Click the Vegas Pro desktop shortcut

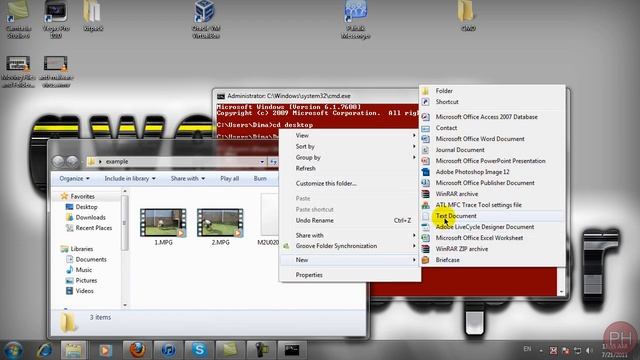click(x=56, y=19)
